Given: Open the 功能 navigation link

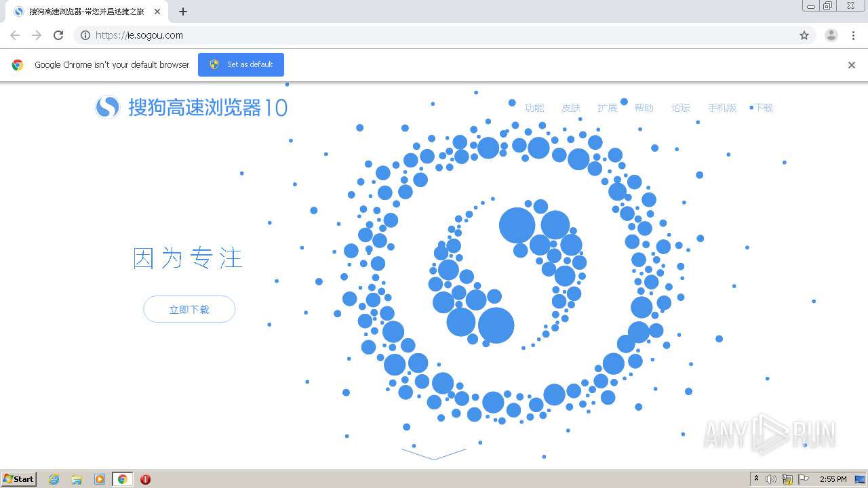Looking at the screenshot, I should (534, 108).
